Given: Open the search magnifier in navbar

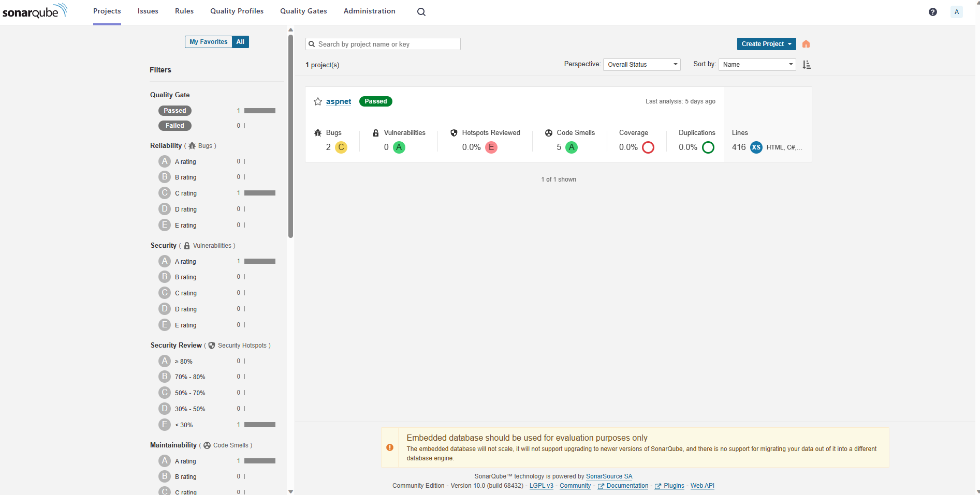Looking at the screenshot, I should point(421,12).
